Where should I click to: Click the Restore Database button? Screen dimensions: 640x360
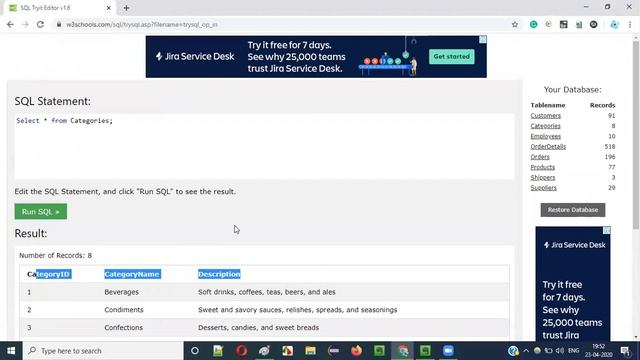coord(573,210)
